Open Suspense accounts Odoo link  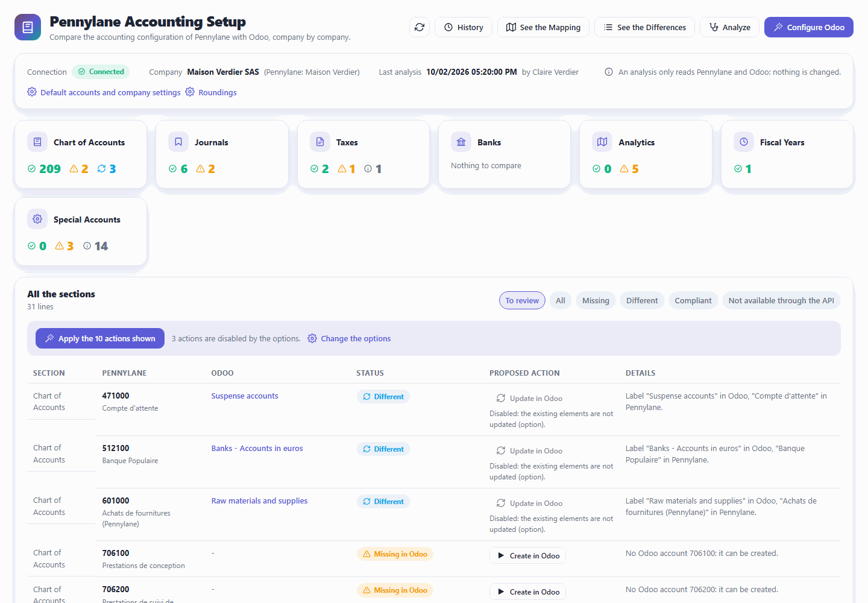click(x=245, y=396)
